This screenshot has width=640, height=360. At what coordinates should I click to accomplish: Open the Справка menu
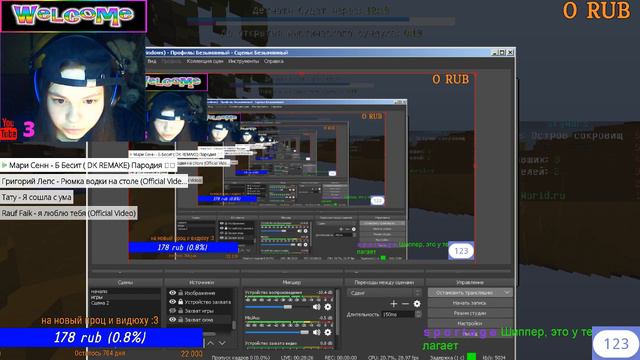coord(273,61)
